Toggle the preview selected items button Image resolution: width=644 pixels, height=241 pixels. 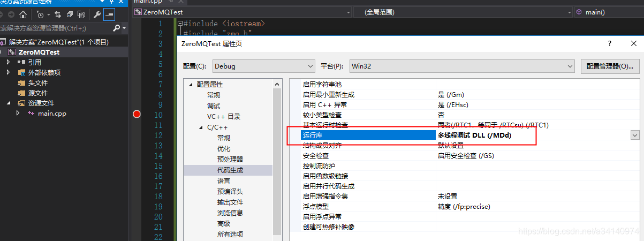coord(109,14)
